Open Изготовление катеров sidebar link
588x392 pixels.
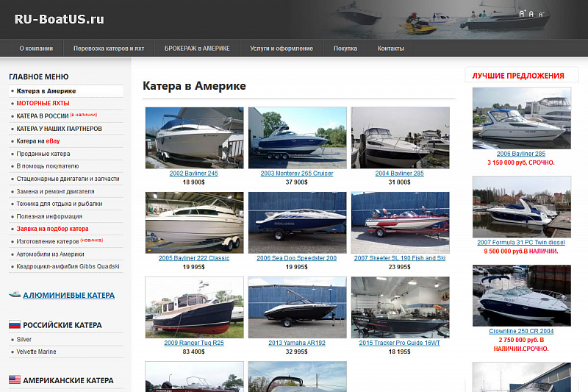click(x=48, y=241)
